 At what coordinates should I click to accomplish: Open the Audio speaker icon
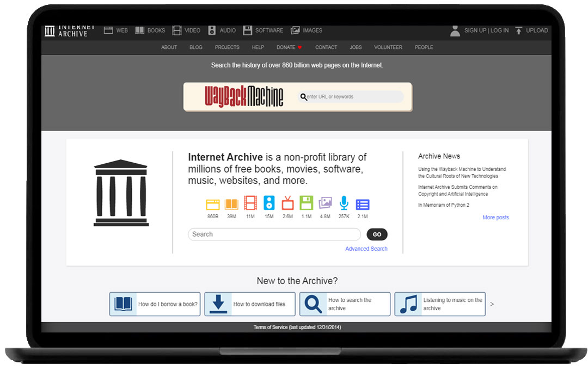[212, 30]
